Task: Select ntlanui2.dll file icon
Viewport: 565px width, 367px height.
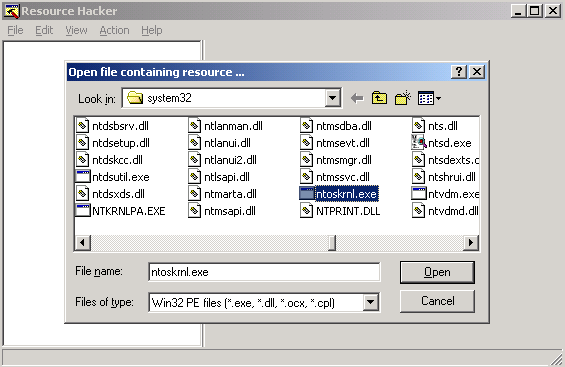Action: [x=195, y=160]
